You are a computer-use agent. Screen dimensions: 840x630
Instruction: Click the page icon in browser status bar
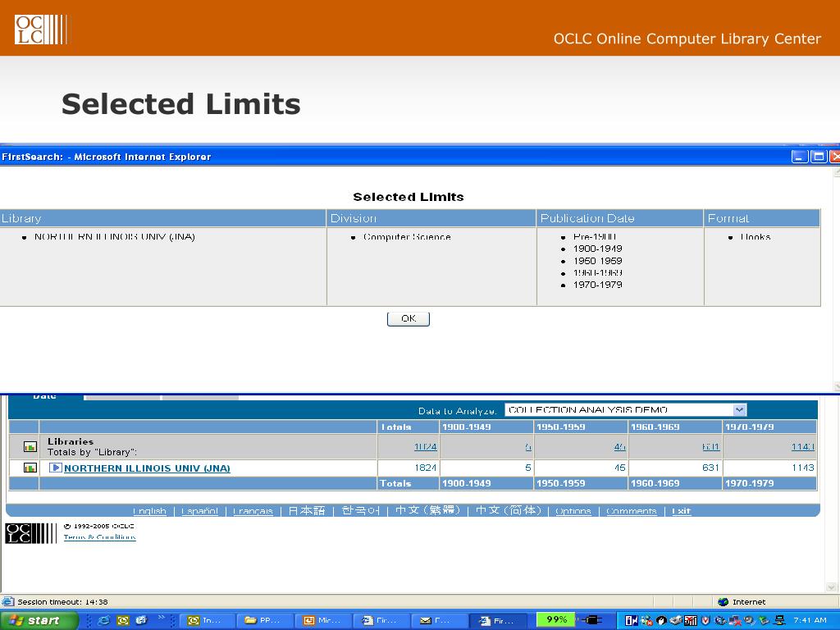pos(7,601)
